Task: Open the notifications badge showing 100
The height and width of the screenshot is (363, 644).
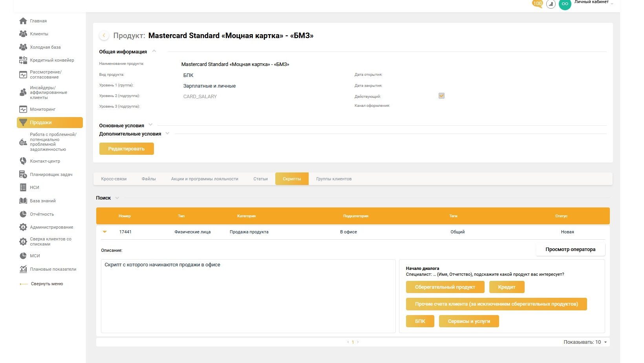Action: coord(537,4)
